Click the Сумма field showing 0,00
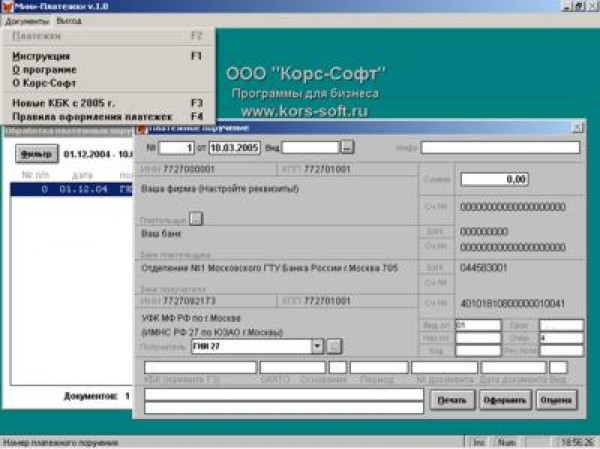 pyautogui.click(x=495, y=180)
